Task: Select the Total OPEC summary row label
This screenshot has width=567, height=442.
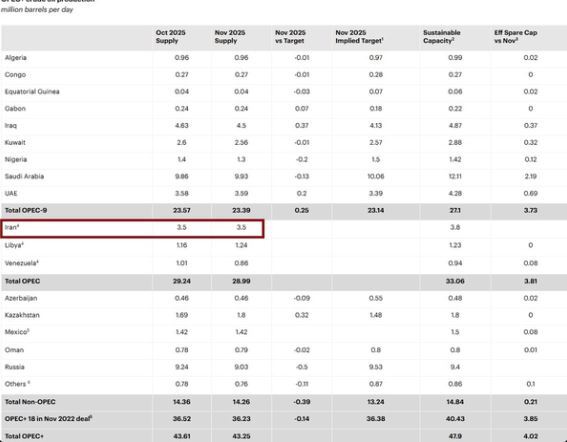Action: (x=22, y=281)
